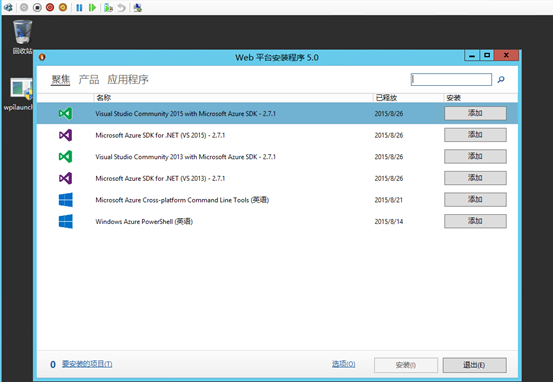Click the 退出(E) exit button
Image resolution: width=553 pixels, height=382 pixels.
click(474, 365)
